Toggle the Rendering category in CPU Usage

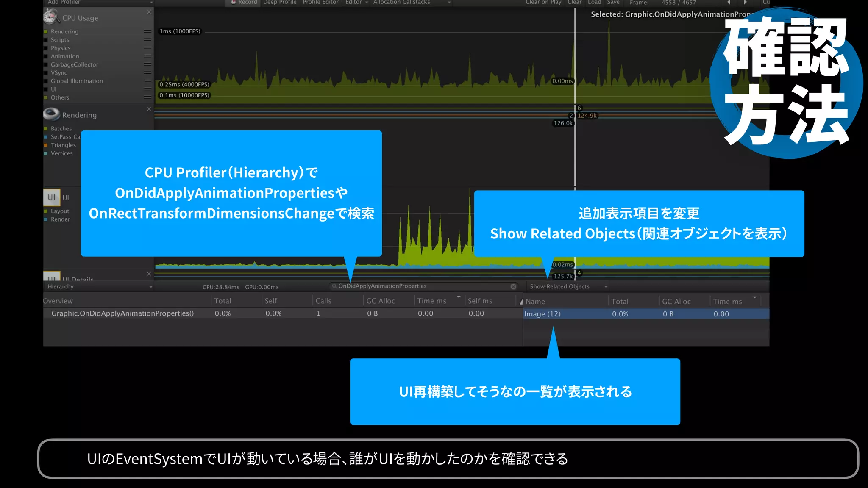(46, 32)
